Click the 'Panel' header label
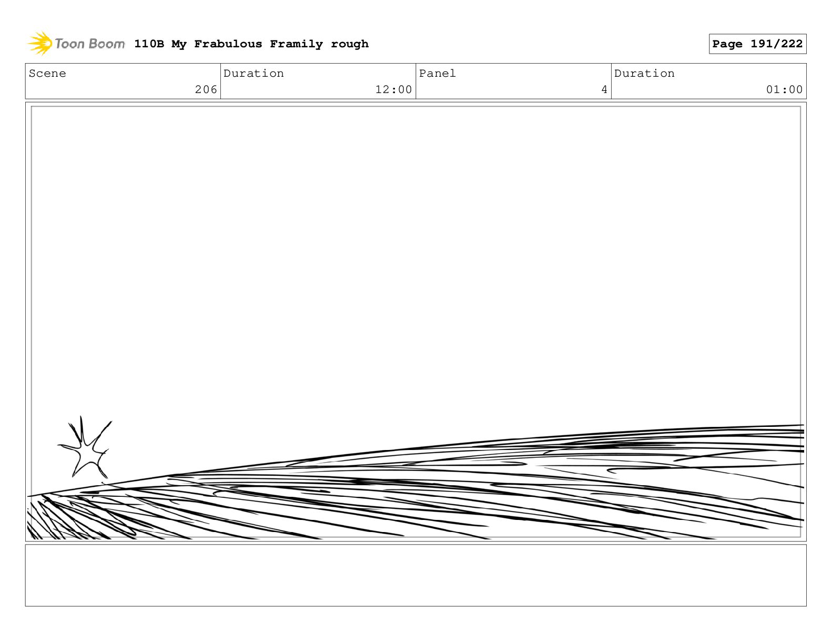Viewport: 832px width, 644px height. click(438, 74)
